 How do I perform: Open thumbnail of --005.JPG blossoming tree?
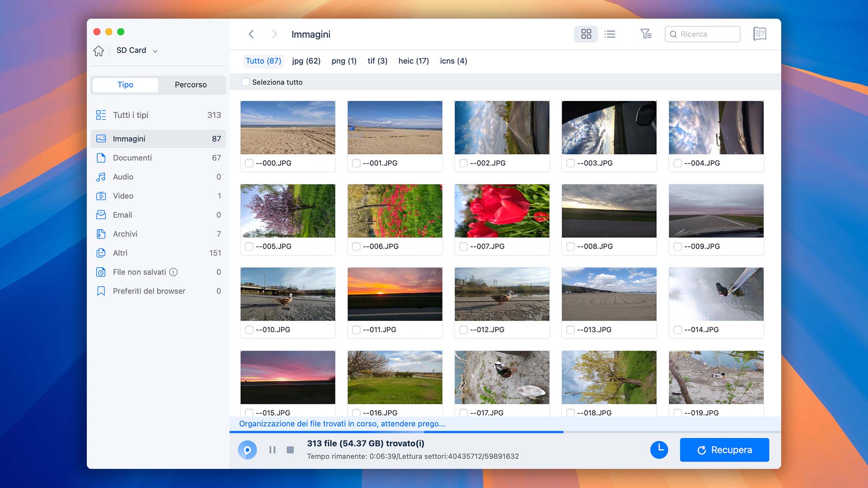(x=288, y=211)
